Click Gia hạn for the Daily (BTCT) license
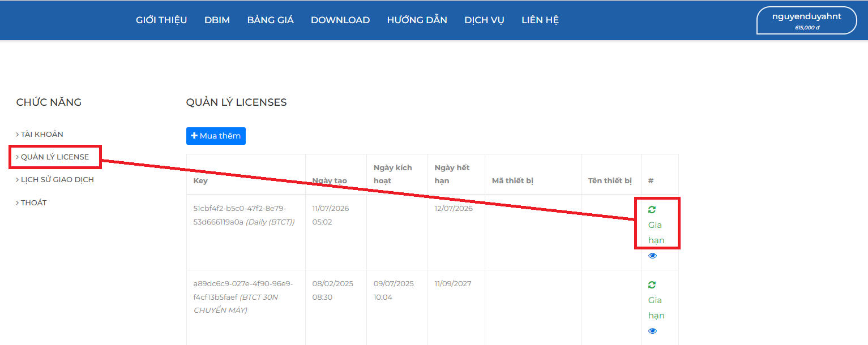This screenshot has height=345, width=868. point(656,232)
